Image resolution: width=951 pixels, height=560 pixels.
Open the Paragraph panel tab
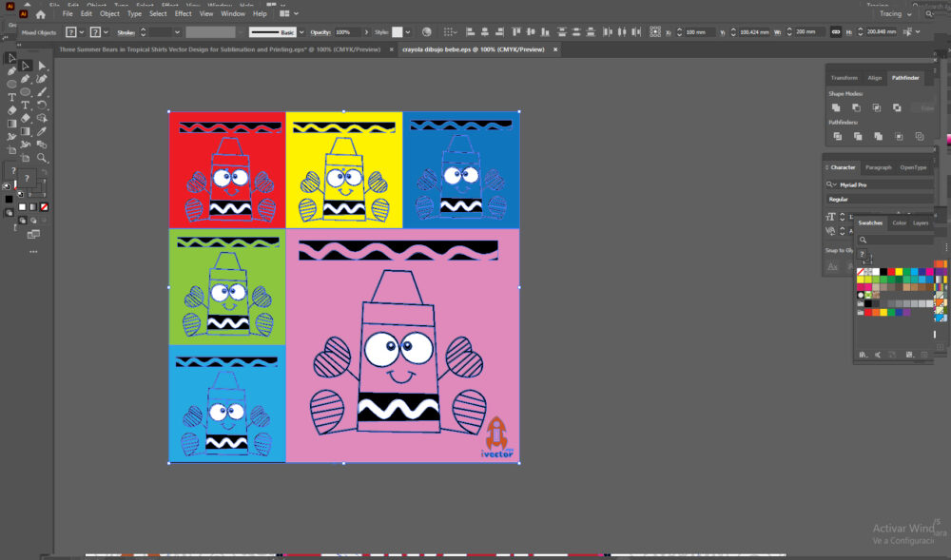tap(878, 167)
